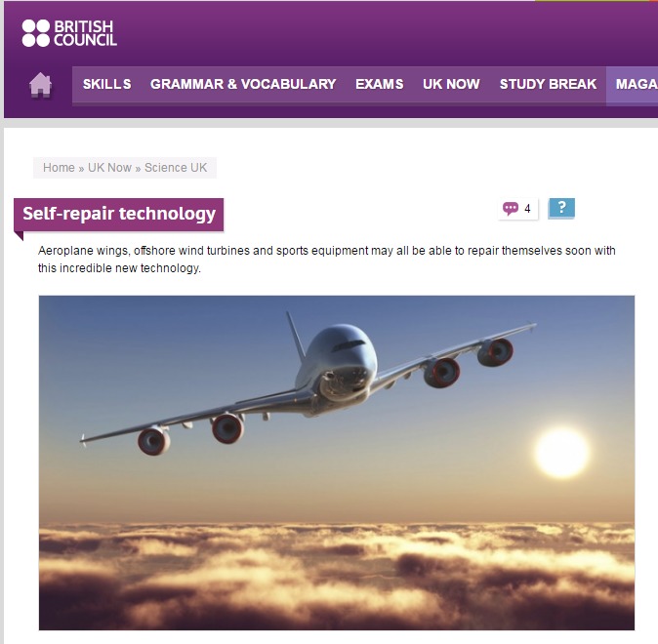Click the UK Now breadcrumb link

tap(109, 168)
